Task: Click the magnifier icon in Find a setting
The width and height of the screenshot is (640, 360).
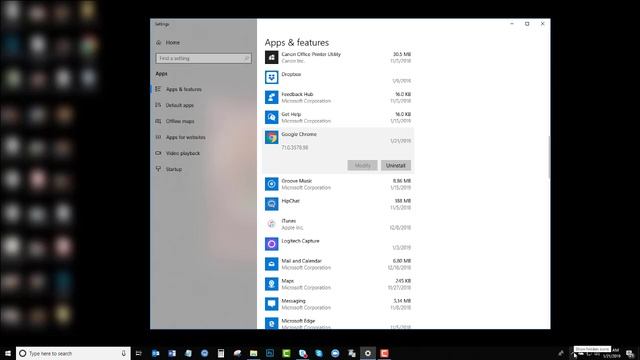Action: 246,58
